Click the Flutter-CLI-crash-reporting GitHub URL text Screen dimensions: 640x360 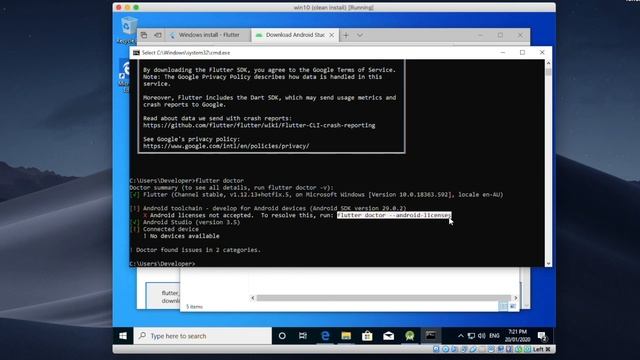point(259,125)
